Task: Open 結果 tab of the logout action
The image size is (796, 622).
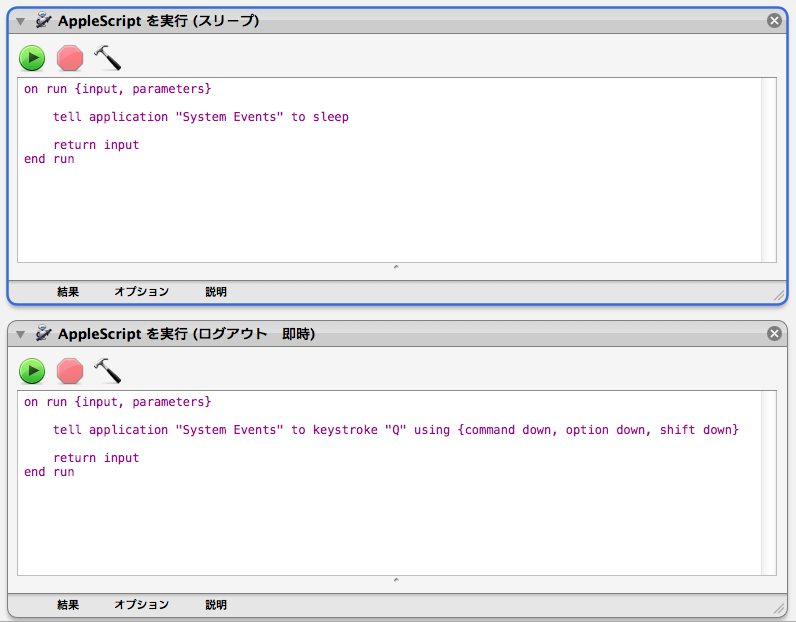Action: point(68,605)
